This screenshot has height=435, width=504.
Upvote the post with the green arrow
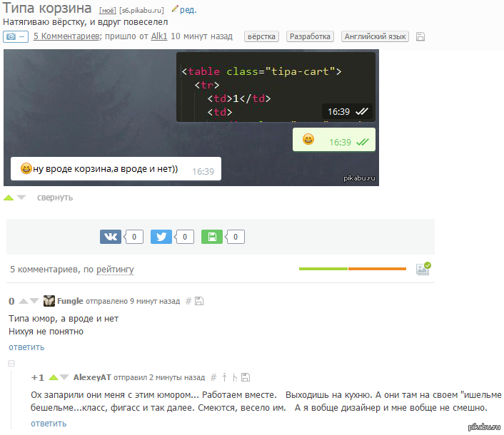(9, 198)
